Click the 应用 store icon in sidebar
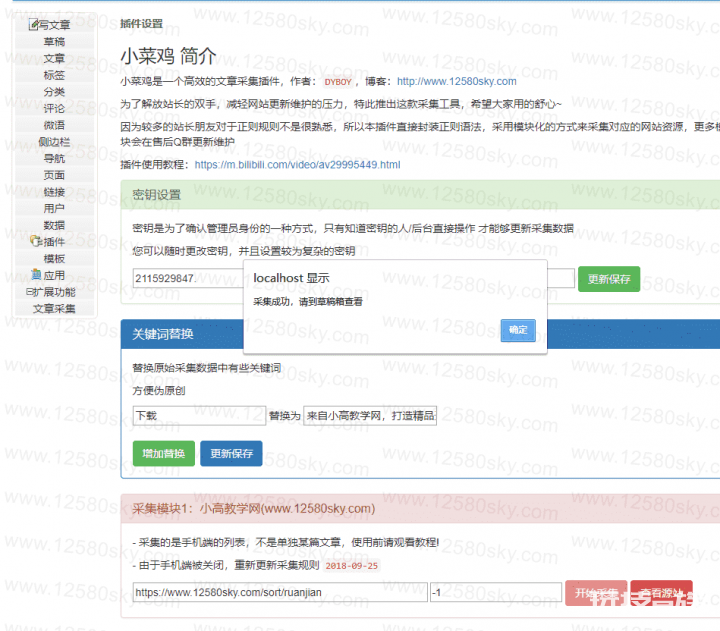This screenshot has width=720, height=631. click(x=36, y=275)
